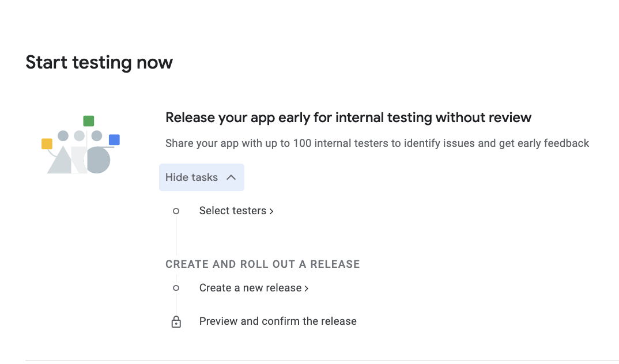
Task: Click the middle gray head circle in the illustration
Action: coord(80,136)
